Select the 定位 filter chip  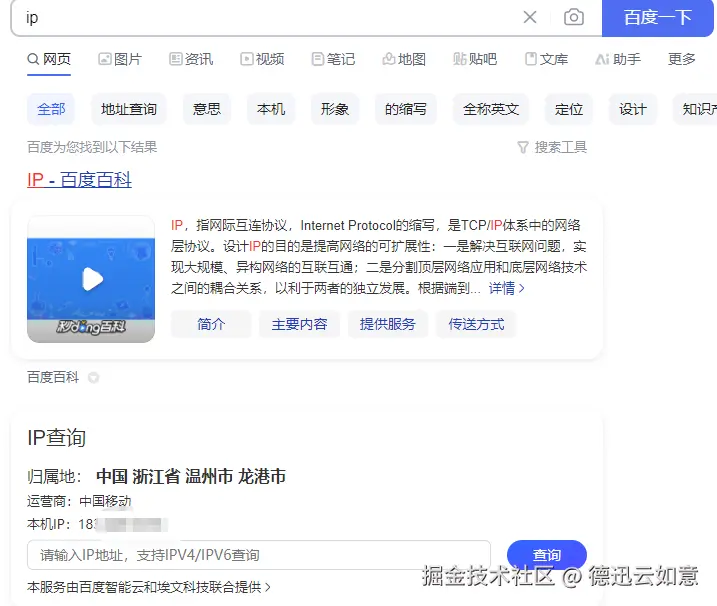(569, 109)
